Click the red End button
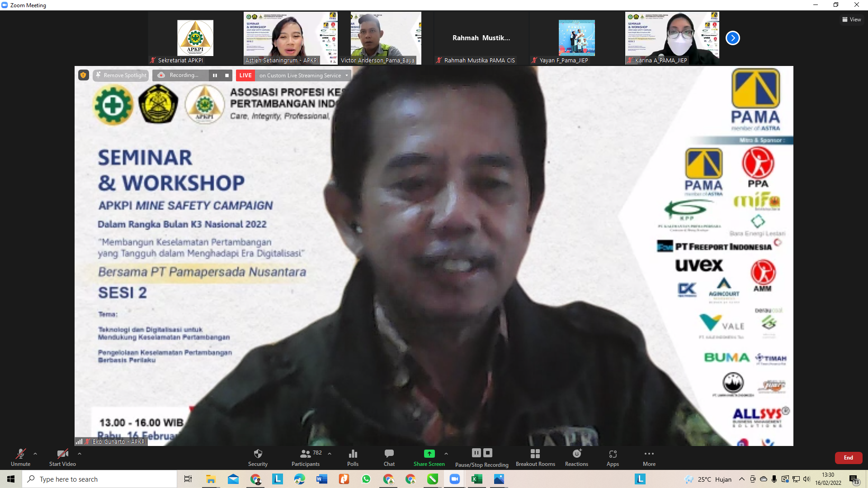Screen dimensions: 868x488 [x=848, y=458]
